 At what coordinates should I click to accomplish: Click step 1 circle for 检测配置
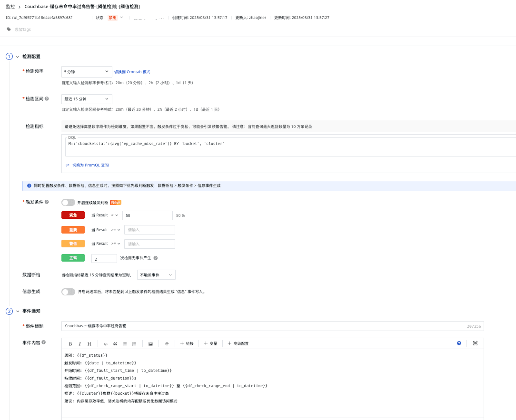[9, 57]
